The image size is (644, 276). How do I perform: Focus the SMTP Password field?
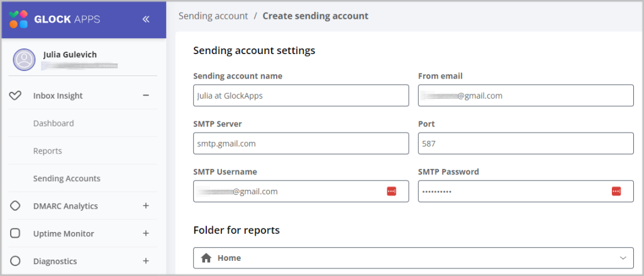pos(526,191)
